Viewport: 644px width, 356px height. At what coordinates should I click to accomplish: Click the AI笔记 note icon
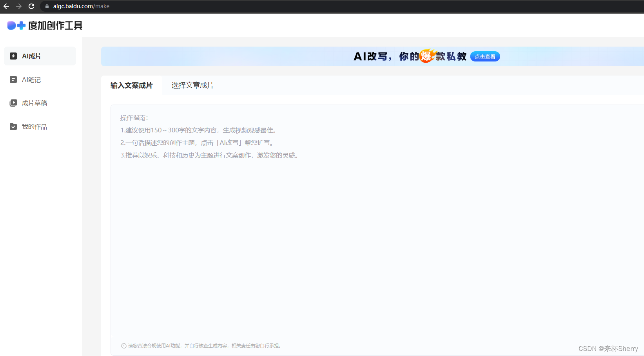tap(13, 80)
